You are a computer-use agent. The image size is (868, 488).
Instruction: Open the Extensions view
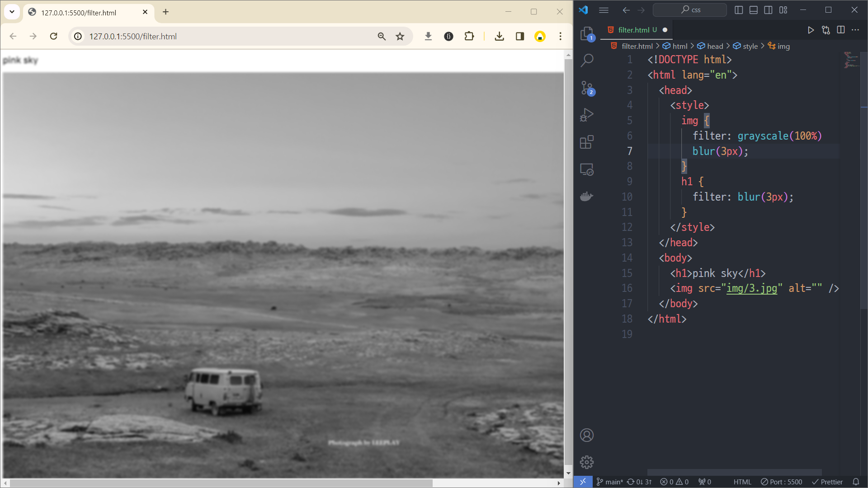[x=587, y=142]
